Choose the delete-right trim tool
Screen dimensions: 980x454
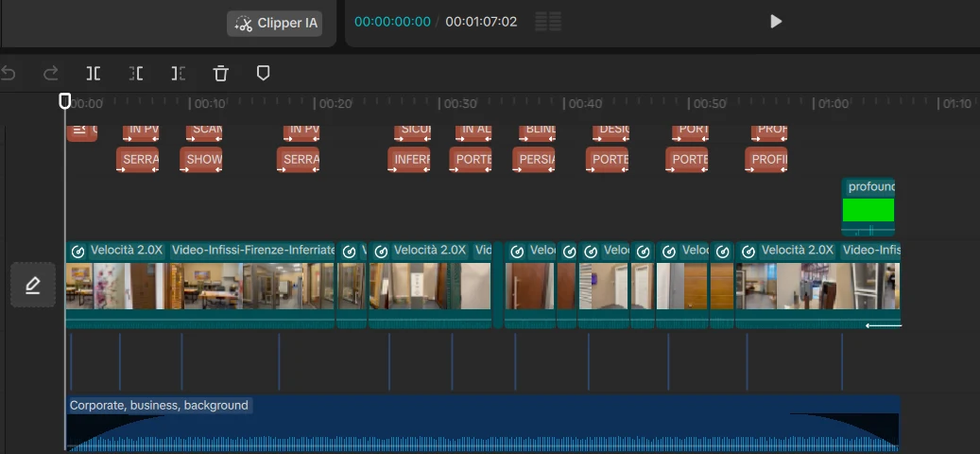pyautogui.click(x=178, y=74)
